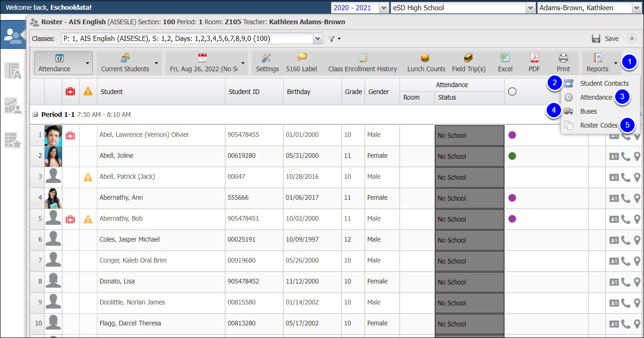Open the gradebook sidebar icon with letter A

coord(13,70)
